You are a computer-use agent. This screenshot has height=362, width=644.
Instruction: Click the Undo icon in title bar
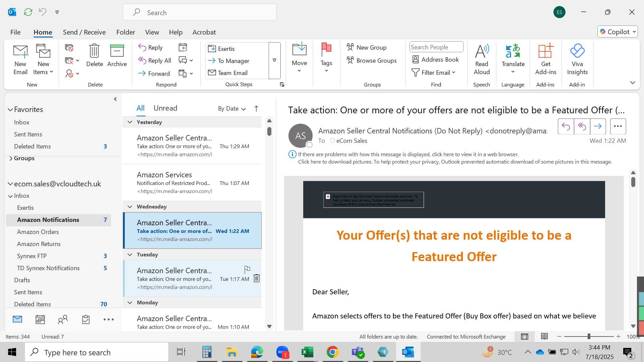click(x=43, y=12)
